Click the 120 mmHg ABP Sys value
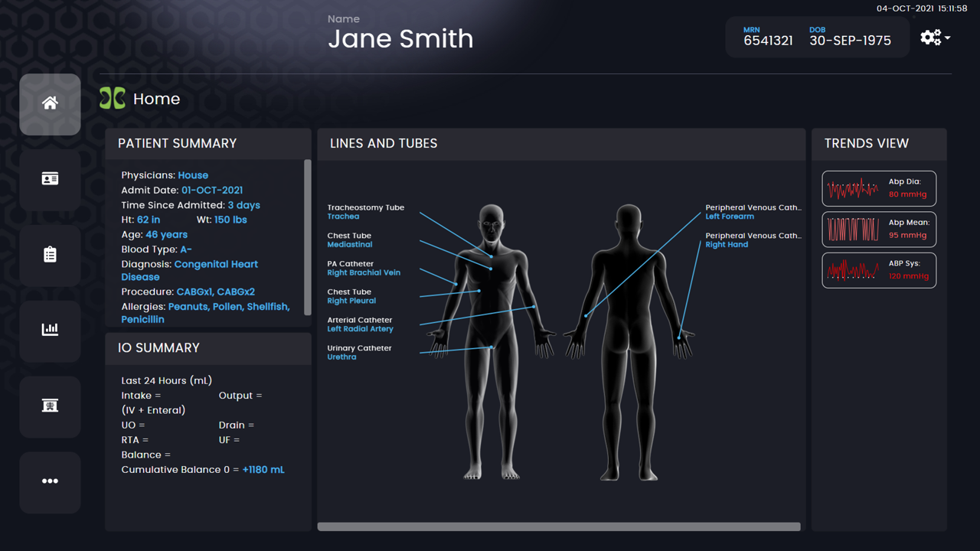Viewport: 980px width, 551px height. pyautogui.click(x=908, y=276)
